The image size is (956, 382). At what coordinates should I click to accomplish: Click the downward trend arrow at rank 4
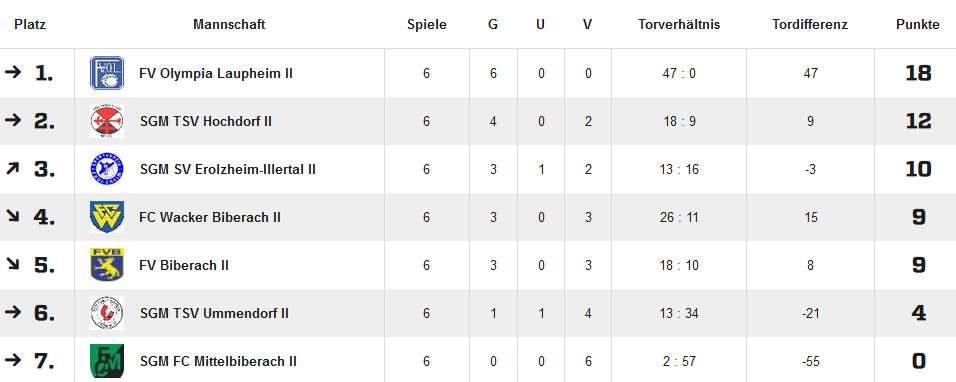12,216
